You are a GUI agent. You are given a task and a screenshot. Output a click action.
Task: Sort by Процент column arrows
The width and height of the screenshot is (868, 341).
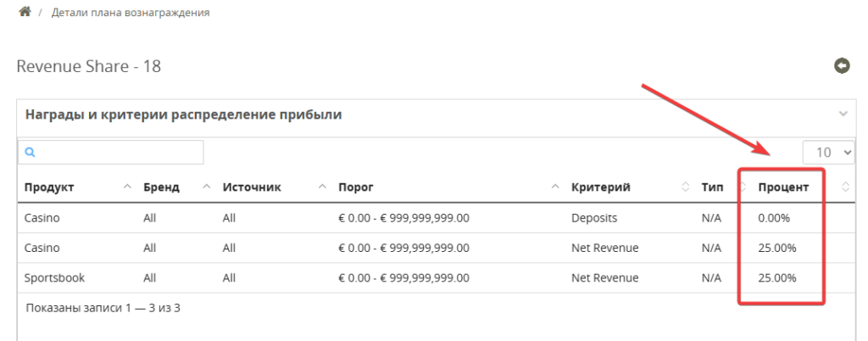pos(845,187)
